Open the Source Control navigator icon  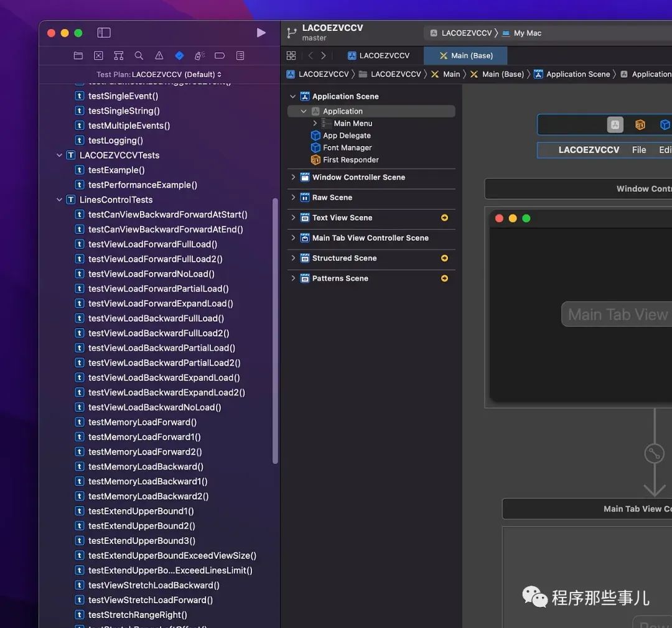(x=98, y=56)
